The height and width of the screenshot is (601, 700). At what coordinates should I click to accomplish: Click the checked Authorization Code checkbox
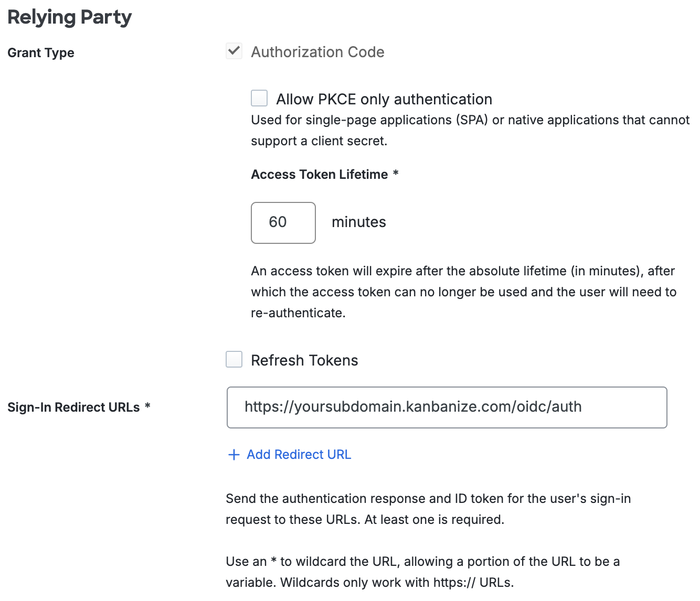(x=234, y=51)
